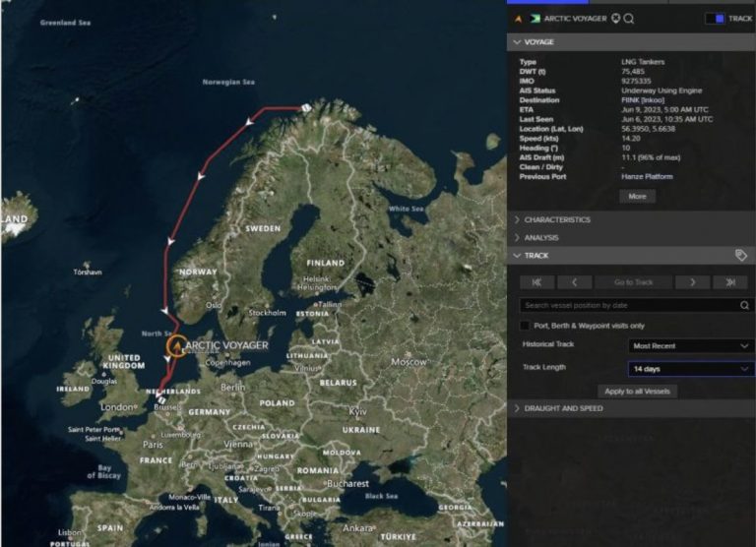
Task: Toggle the TRACK switch in the header
Action: point(715,19)
